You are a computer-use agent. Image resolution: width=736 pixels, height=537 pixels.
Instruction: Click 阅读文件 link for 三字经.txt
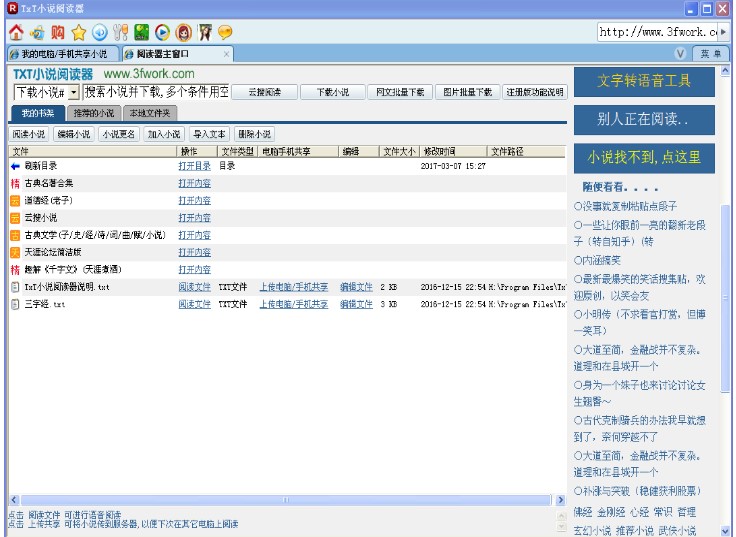tap(194, 303)
